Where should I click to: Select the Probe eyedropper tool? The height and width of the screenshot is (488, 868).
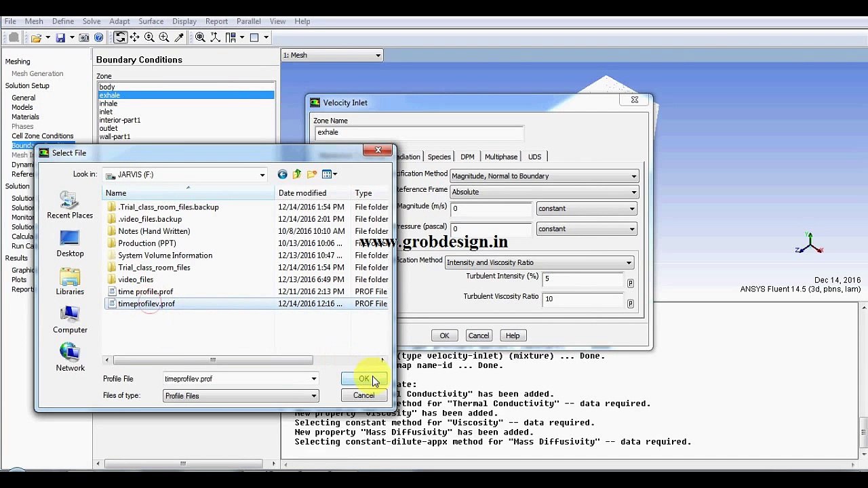click(179, 38)
